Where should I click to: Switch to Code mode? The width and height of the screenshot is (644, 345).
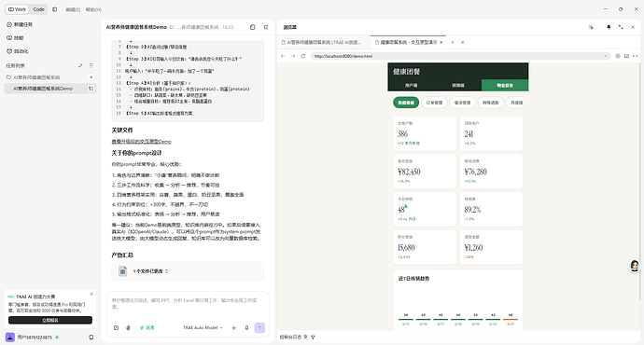click(x=38, y=9)
